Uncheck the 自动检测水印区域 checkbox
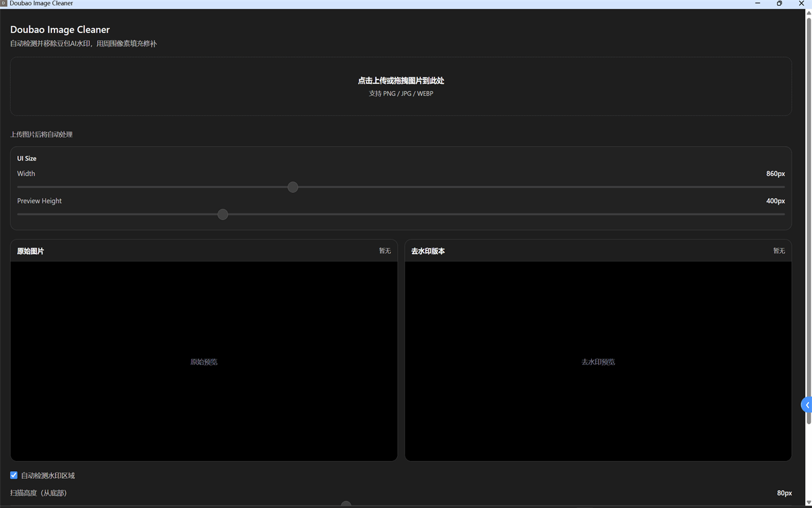Viewport: 812px width, 508px height. pyautogui.click(x=14, y=475)
